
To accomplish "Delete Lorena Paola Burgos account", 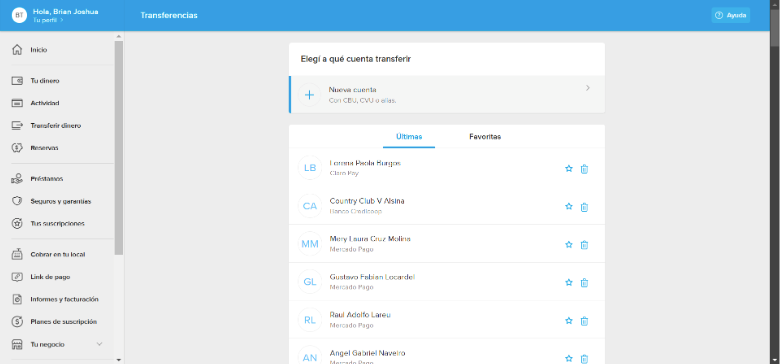I will (x=585, y=169).
